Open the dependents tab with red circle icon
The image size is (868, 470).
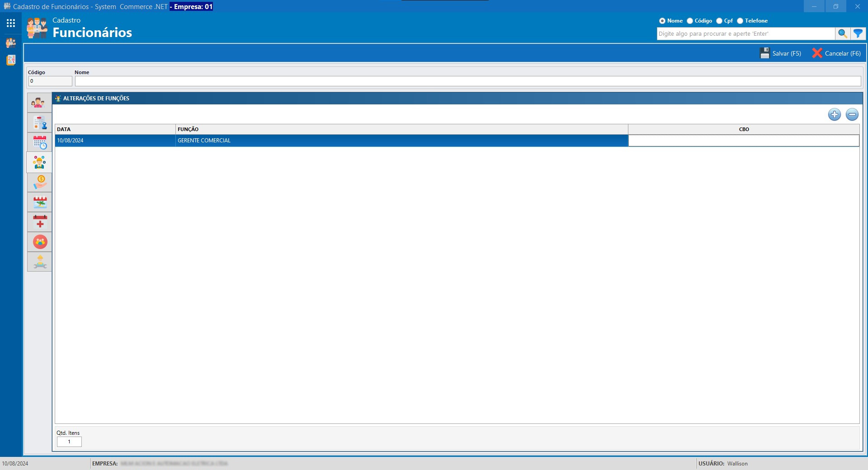39,242
